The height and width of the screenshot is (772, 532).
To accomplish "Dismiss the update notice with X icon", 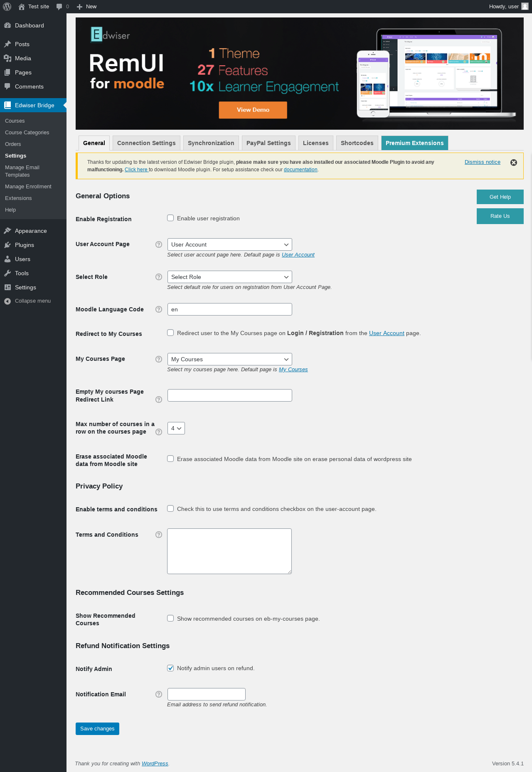I will [514, 163].
